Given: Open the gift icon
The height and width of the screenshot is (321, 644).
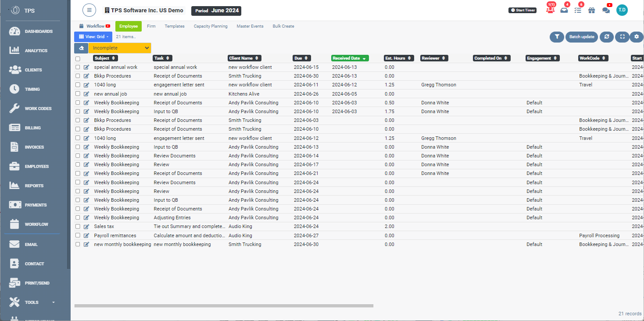Looking at the screenshot, I should (592, 10).
